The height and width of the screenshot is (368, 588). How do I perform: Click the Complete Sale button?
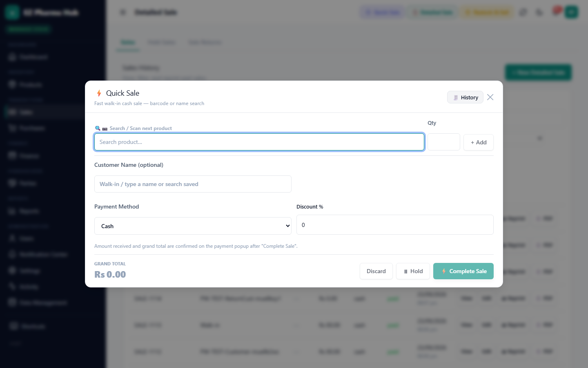[x=463, y=271]
